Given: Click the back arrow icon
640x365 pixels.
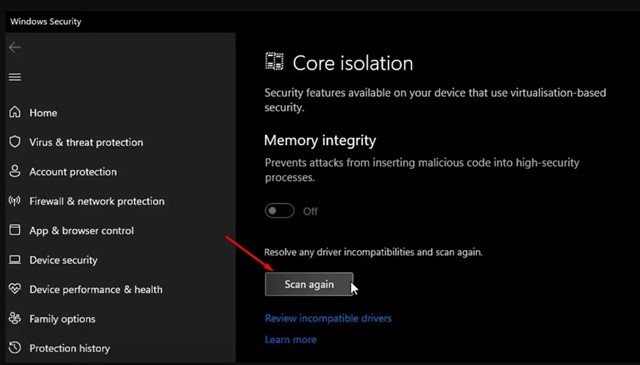Looking at the screenshot, I should pos(15,48).
